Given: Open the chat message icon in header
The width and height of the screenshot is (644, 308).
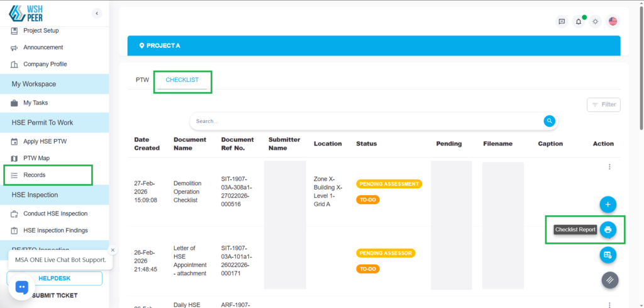Looking at the screenshot, I should pos(562,21).
